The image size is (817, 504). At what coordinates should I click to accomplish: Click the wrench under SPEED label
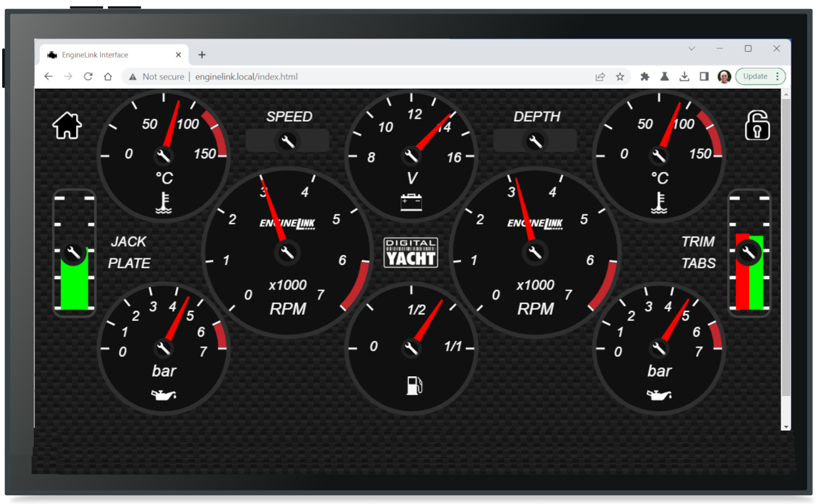coord(288,142)
